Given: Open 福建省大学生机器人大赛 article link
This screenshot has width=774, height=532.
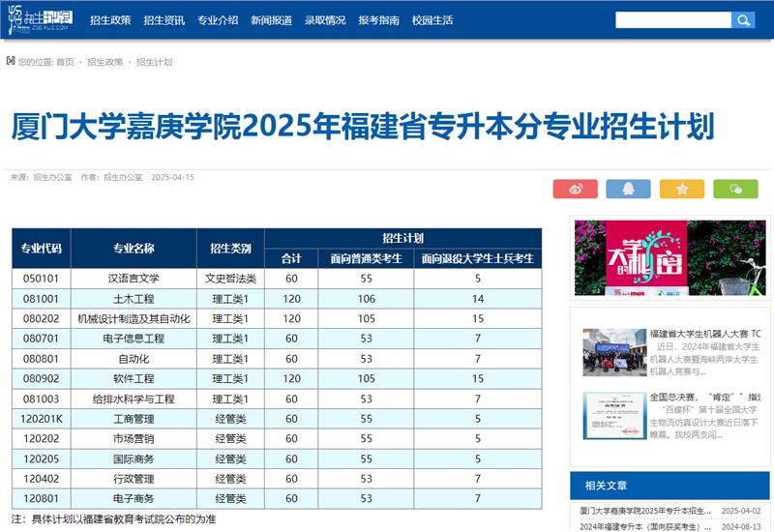Looking at the screenshot, I should click(705, 334).
